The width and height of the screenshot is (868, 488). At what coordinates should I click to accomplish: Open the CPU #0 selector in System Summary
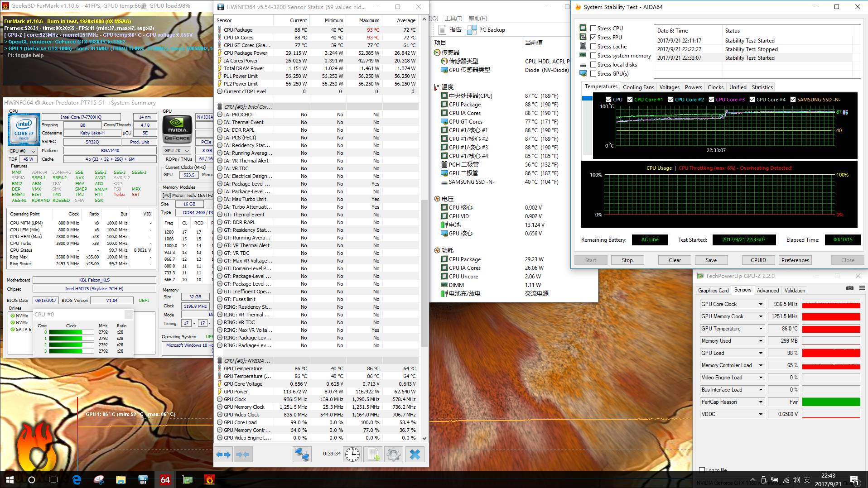(x=23, y=151)
